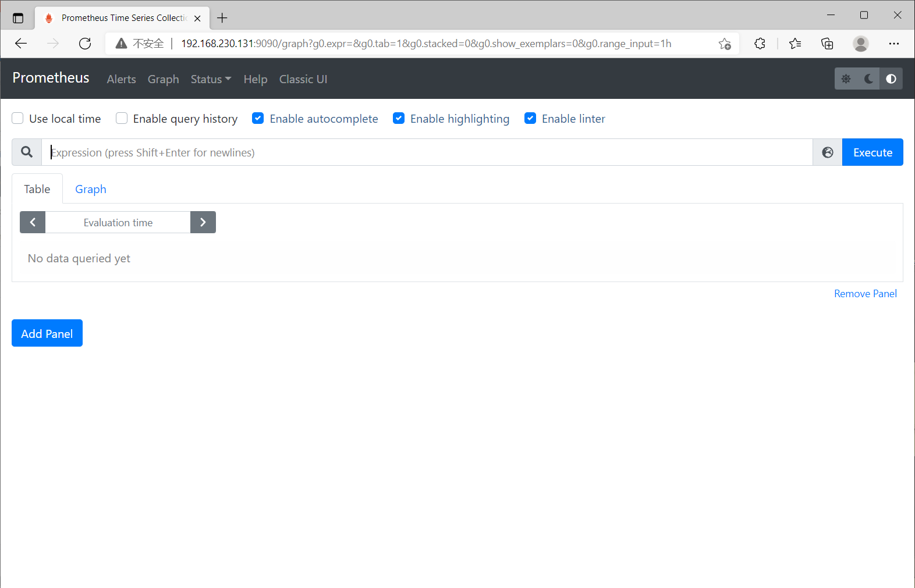Add this page to favorites with star icon
Image resolution: width=915 pixels, height=588 pixels.
(725, 44)
